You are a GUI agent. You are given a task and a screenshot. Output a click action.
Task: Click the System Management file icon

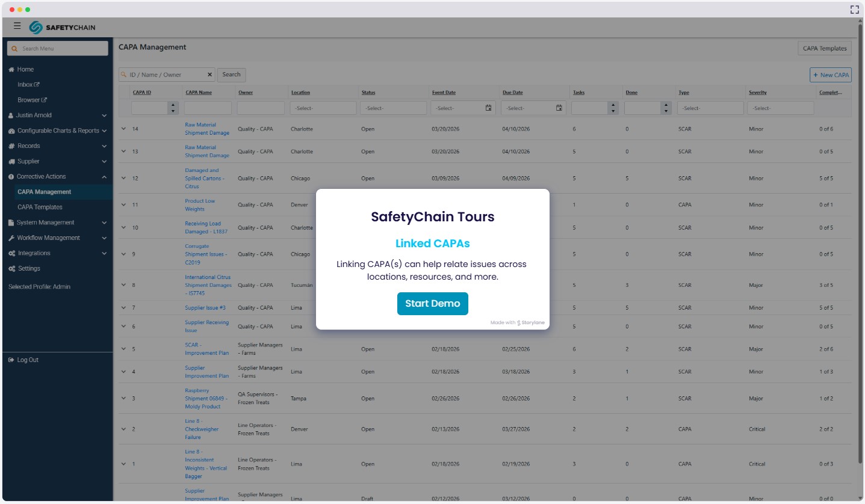(x=11, y=223)
